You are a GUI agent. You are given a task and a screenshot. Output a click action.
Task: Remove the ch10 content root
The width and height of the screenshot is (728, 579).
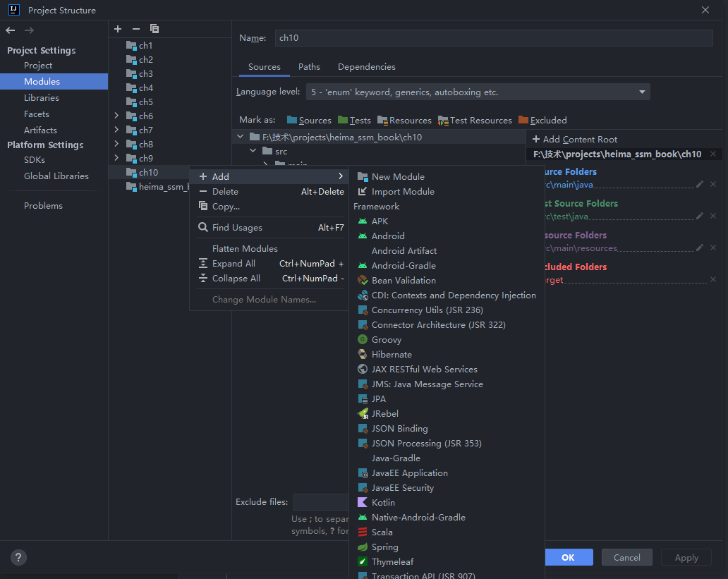point(713,154)
